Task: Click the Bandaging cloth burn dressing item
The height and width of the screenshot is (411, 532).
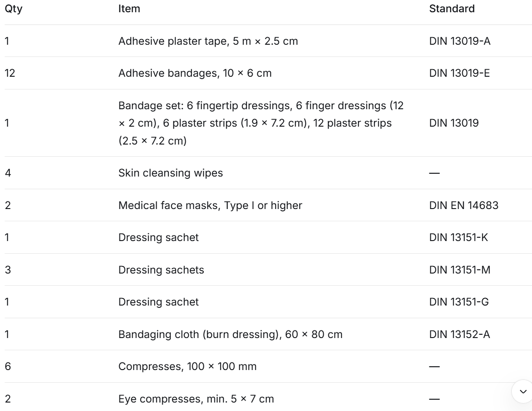Action: pos(230,335)
